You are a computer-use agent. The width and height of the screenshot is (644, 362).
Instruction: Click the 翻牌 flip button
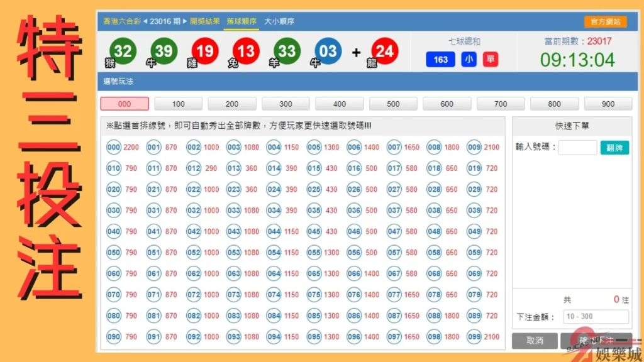pyautogui.click(x=614, y=147)
